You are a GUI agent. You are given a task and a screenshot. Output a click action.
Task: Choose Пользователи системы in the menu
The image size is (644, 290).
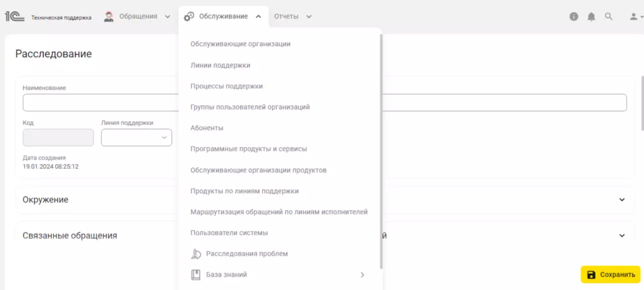tap(228, 233)
